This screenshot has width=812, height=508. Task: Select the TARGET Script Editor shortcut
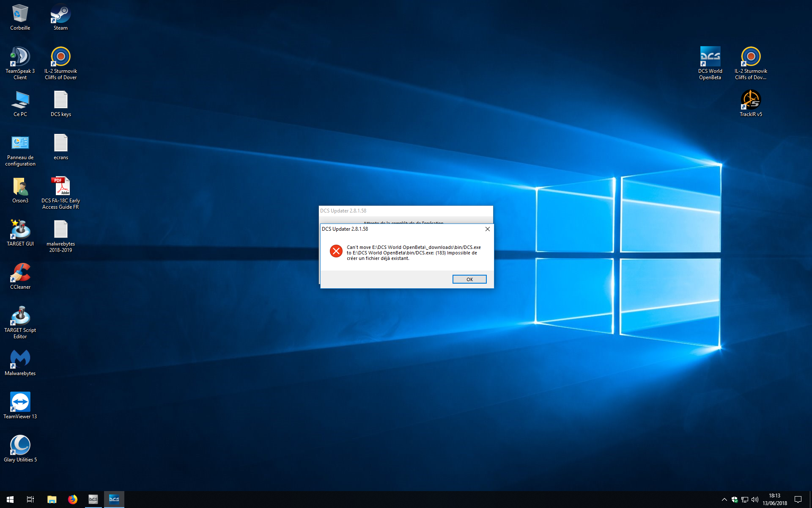click(x=20, y=323)
